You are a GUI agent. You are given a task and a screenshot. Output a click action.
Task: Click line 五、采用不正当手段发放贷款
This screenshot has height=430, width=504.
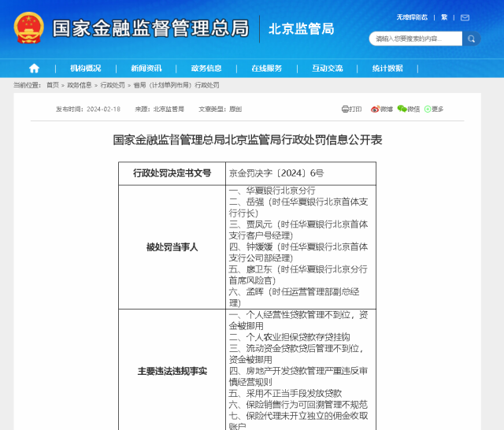285,393
